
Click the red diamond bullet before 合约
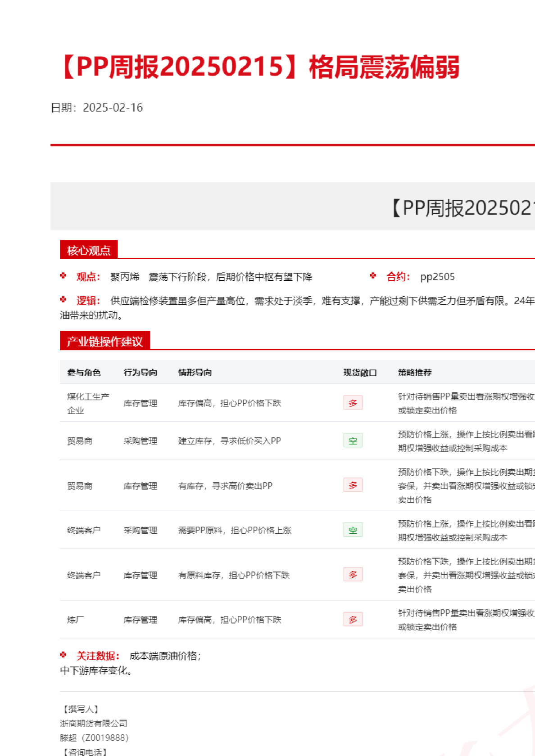[x=373, y=276]
